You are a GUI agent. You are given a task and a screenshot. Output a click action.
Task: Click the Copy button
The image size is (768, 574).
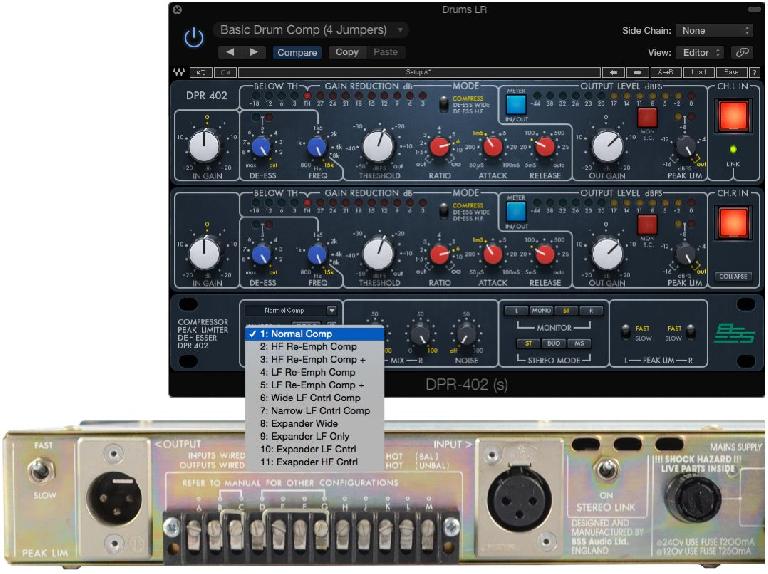point(347,52)
